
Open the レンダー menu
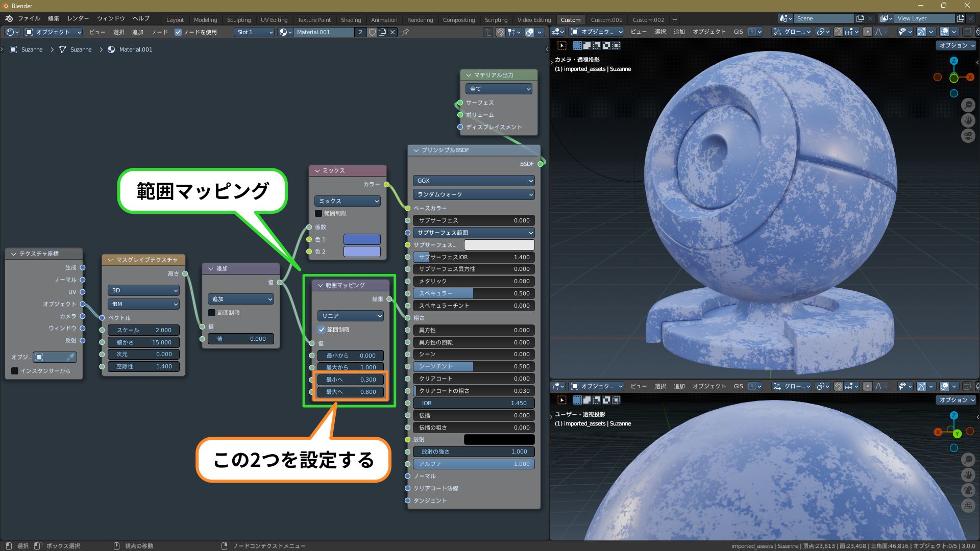click(x=78, y=18)
